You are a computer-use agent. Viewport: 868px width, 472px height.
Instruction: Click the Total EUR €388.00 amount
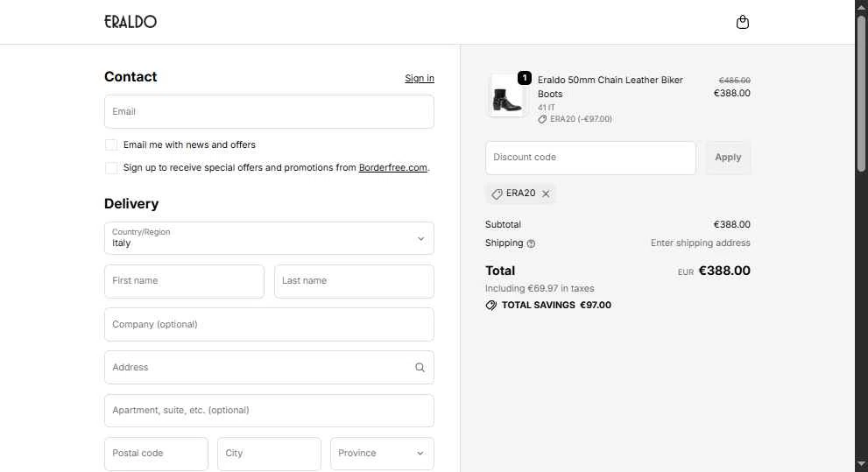click(x=714, y=271)
